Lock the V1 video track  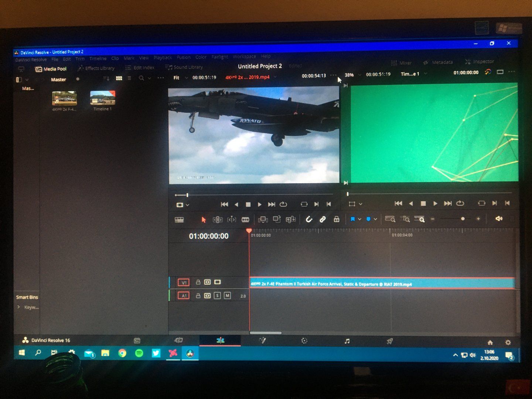coord(198,282)
